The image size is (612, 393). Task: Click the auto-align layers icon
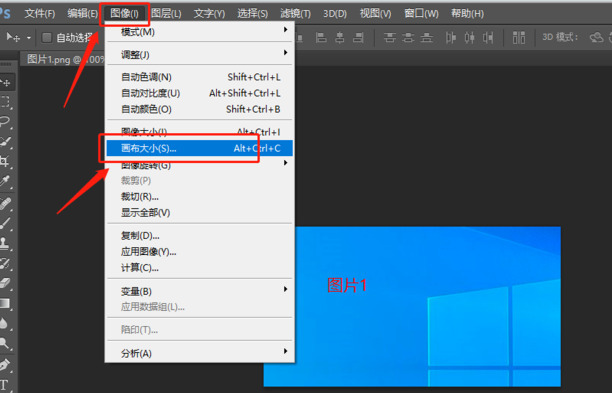519,37
